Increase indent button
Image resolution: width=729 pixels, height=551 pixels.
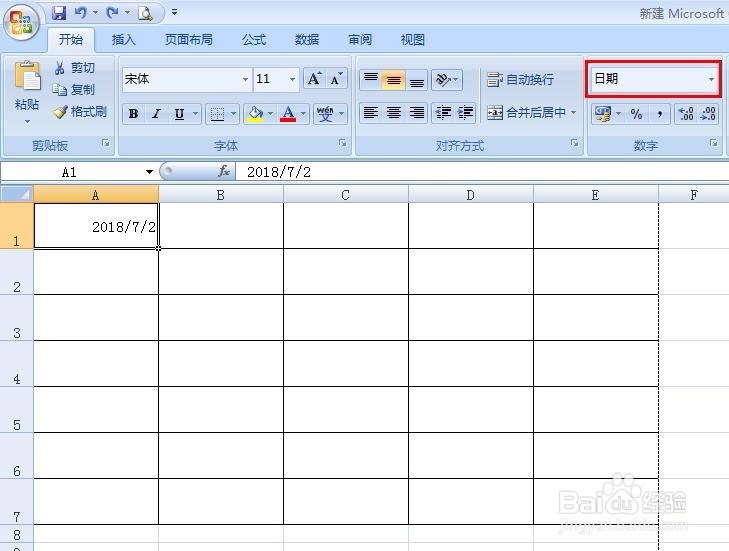(x=465, y=113)
